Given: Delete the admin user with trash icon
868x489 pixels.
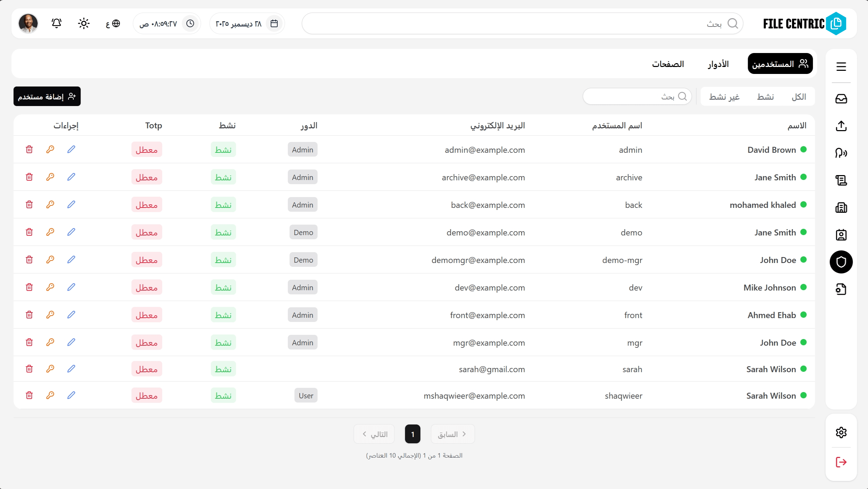Looking at the screenshot, I should [x=29, y=149].
